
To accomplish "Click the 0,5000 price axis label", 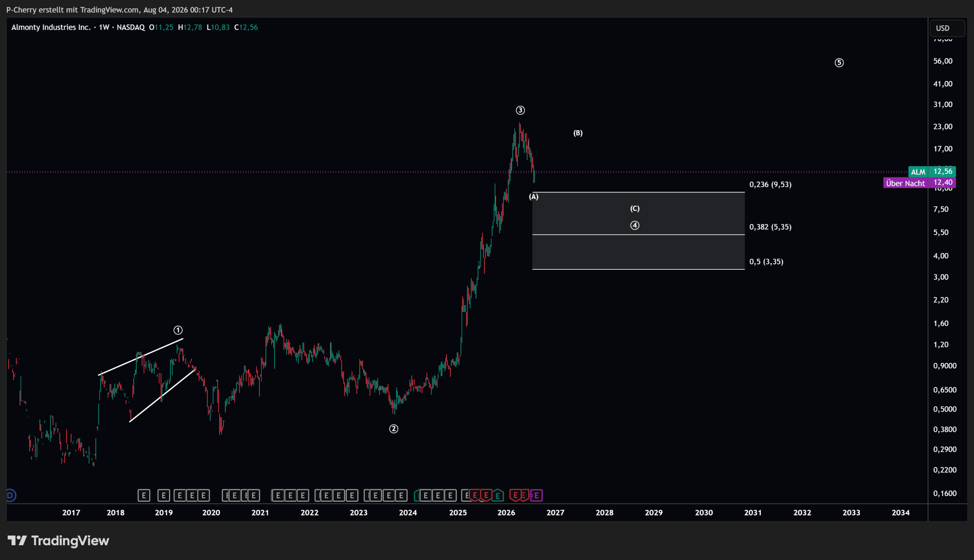I will (x=945, y=409).
